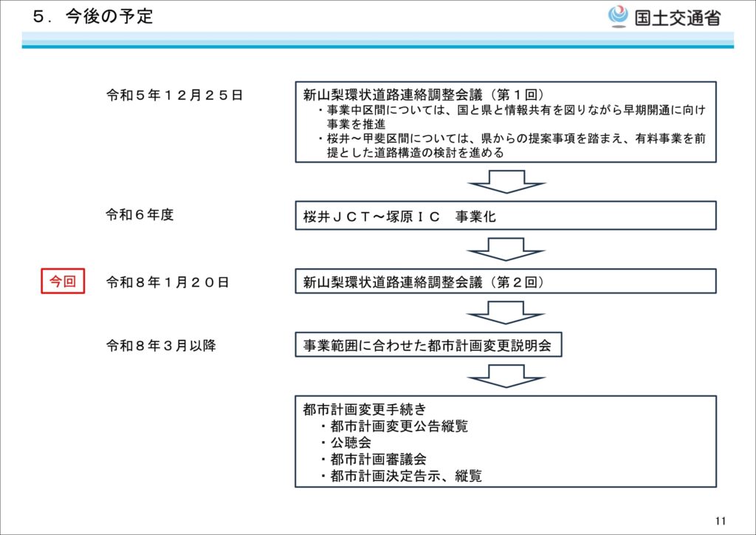The height and width of the screenshot is (535, 756).
Task: Click the arrow beneath the 事業化 box
Action: [506, 249]
